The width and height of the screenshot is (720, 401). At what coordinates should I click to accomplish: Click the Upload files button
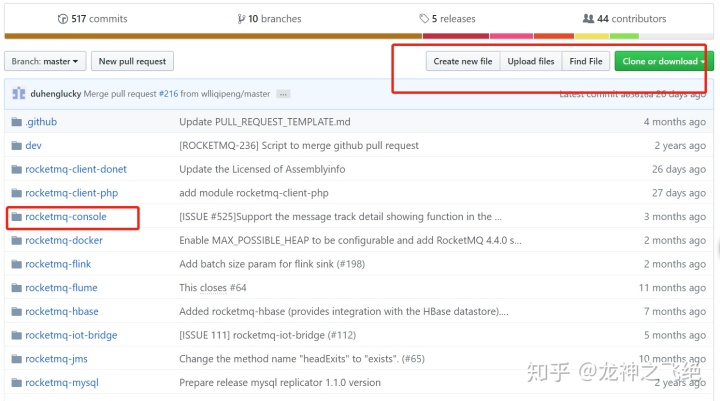pyautogui.click(x=531, y=61)
